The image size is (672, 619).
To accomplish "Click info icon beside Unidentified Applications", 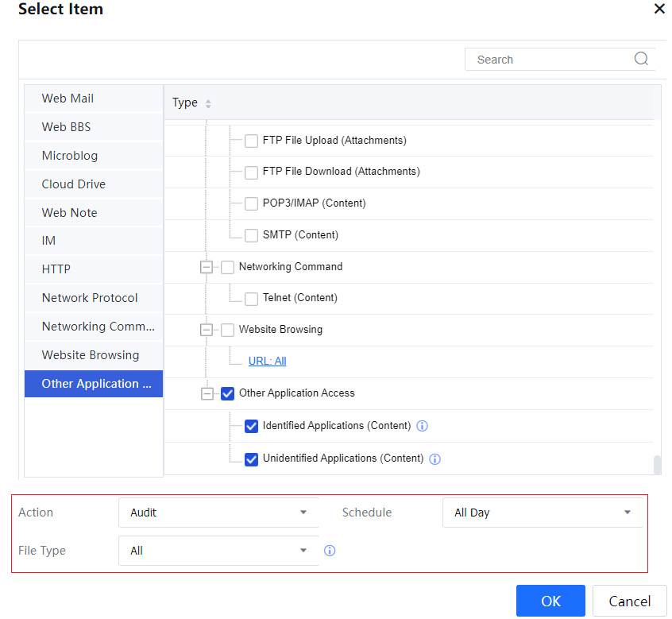I will click(435, 458).
